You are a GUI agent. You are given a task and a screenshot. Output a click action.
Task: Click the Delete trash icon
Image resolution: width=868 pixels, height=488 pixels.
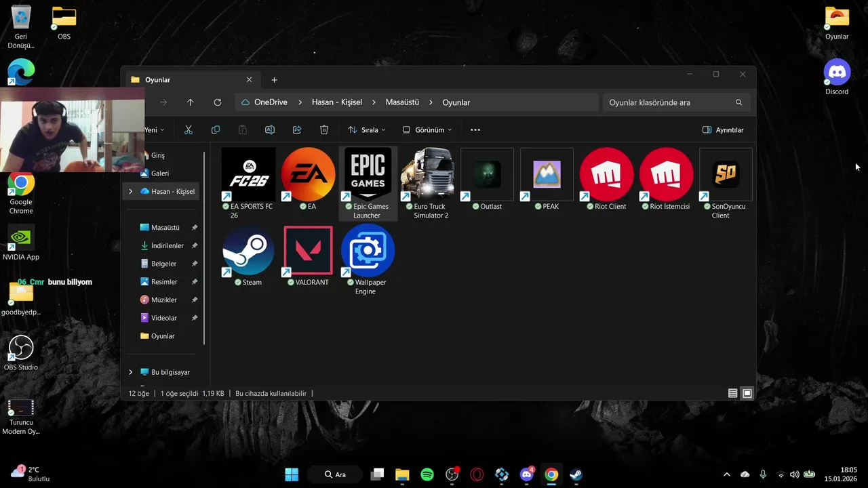coord(324,129)
